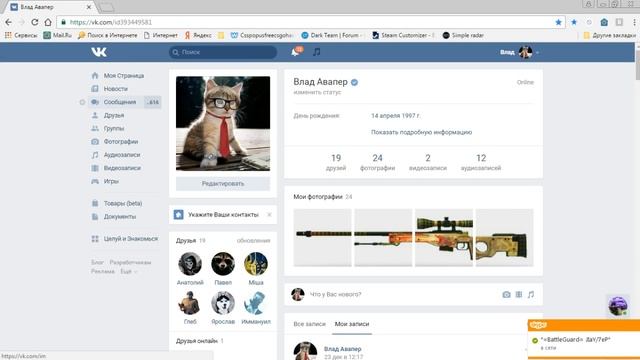The image size is (640, 360).
Task: Open friend Иммануил's avatar
Action: click(256, 303)
